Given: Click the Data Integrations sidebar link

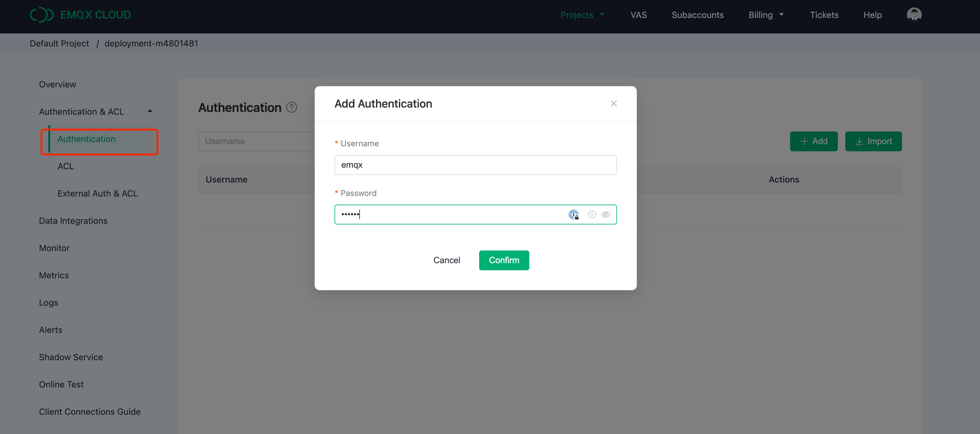Looking at the screenshot, I should 73,221.
